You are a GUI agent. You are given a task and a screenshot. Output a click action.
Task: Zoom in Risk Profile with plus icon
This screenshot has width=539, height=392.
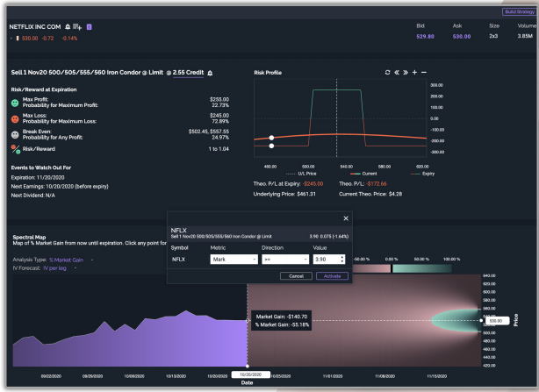tap(415, 73)
